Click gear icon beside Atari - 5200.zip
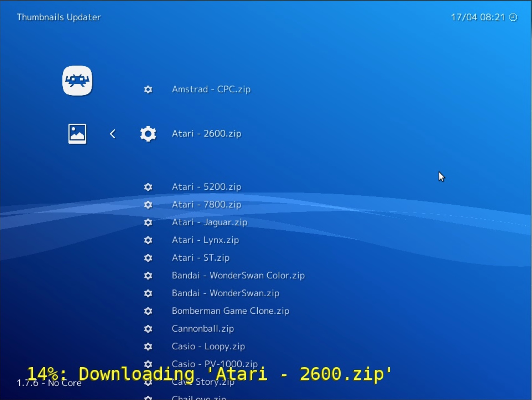The width and height of the screenshot is (532, 400). [148, 187]
